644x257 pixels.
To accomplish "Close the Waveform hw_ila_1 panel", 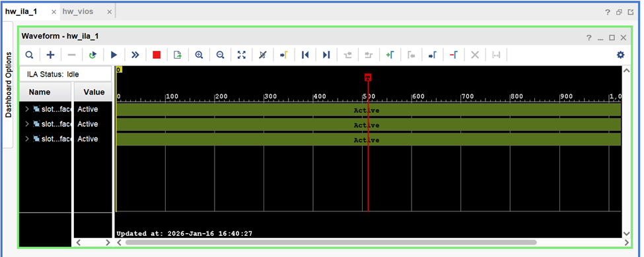I will click(x=624, y=38).
